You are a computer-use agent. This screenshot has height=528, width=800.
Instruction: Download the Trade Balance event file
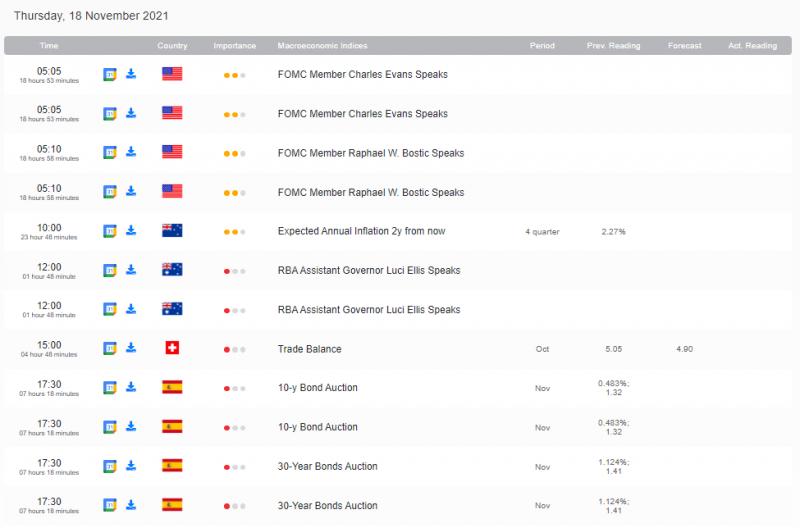coord(131,348)
